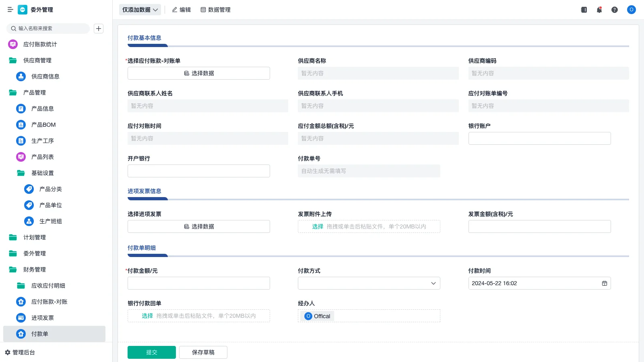Select the 产品BOM icon
Screen dimensions: 644x362
(x=21, y=125)
